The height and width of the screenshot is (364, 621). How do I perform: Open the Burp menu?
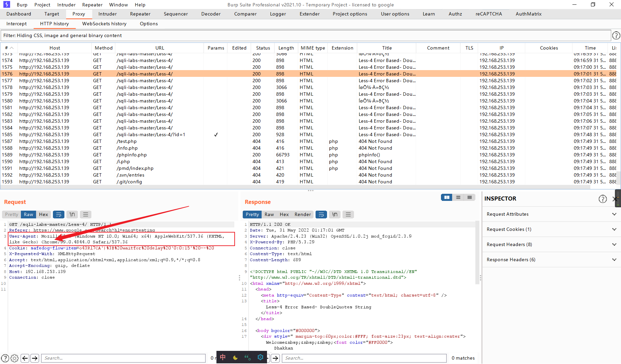click(22, 5)
